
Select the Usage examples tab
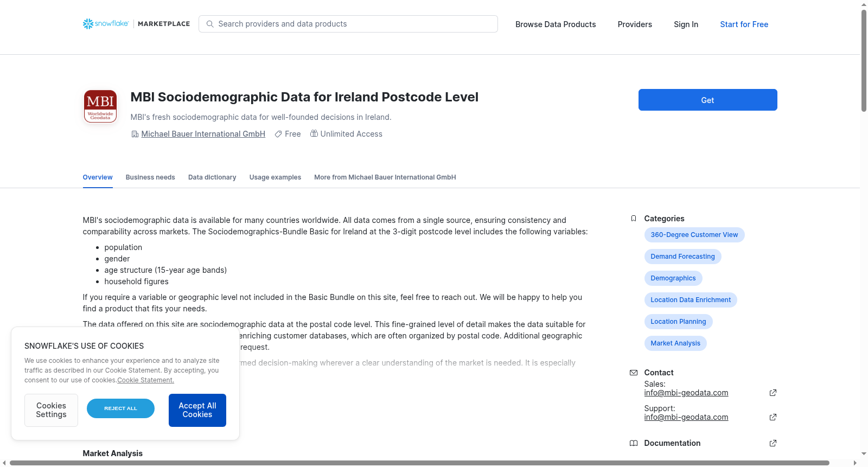click(x=275, y=177)
